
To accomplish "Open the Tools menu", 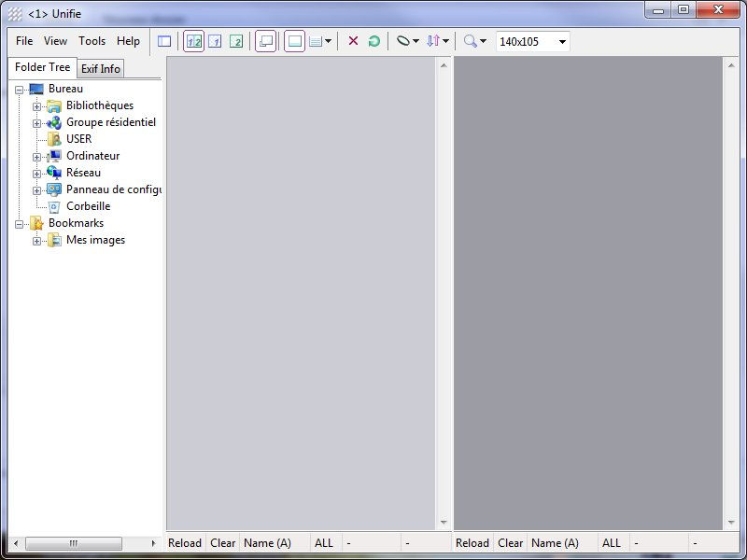I will (x=92, y=41).
